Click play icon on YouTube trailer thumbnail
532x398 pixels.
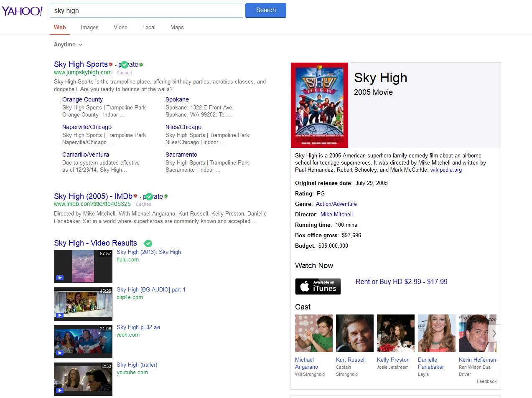tap(60, 390)
